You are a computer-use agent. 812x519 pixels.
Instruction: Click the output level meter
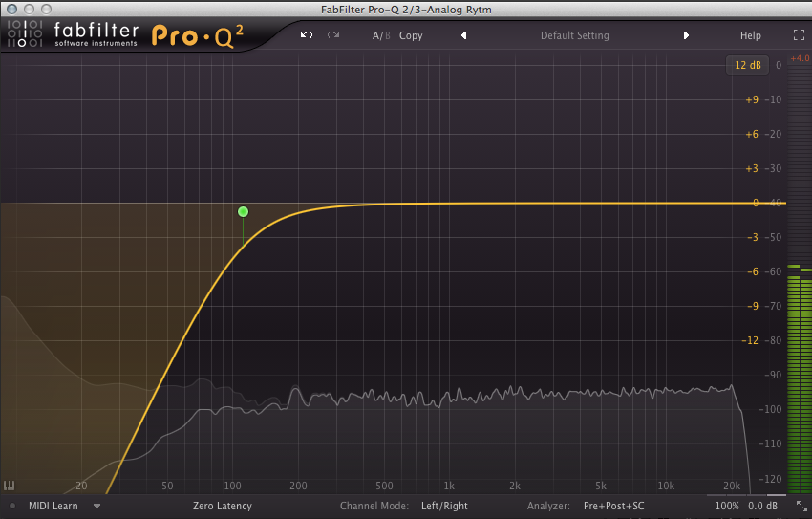click(x=799, y=280)
